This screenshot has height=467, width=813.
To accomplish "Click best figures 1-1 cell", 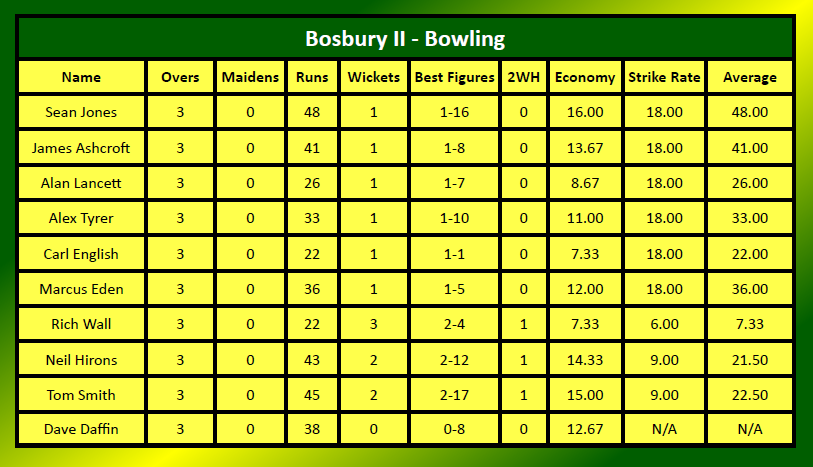I will (455, 254).
